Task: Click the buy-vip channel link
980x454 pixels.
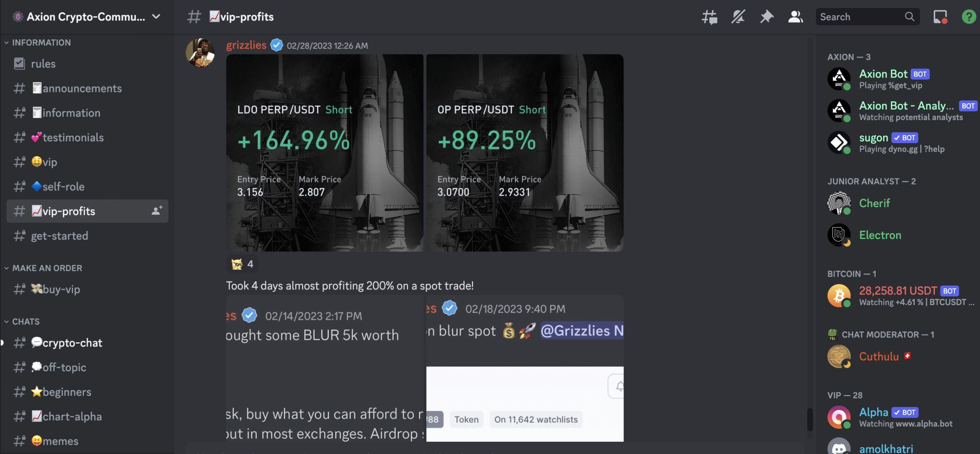Action: coord(55,289)
